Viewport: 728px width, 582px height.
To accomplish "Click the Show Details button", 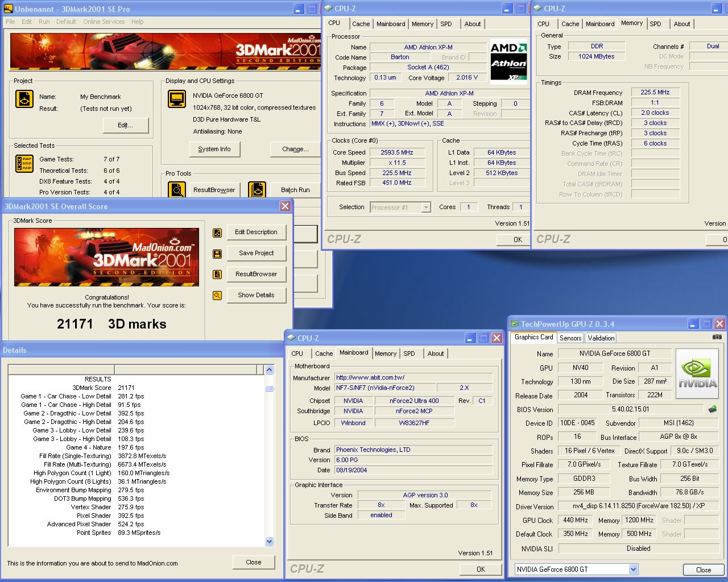I will pos(256,295).
